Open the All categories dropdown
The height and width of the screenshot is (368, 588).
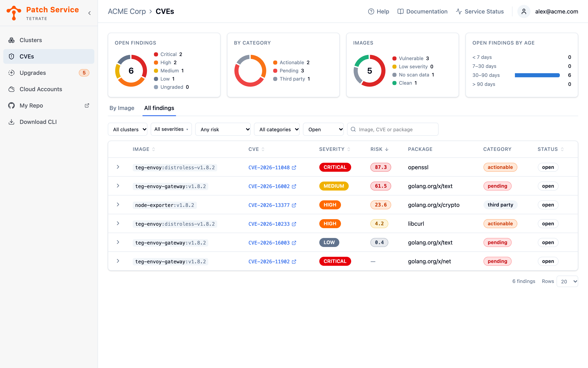click(x=277, y=129)
